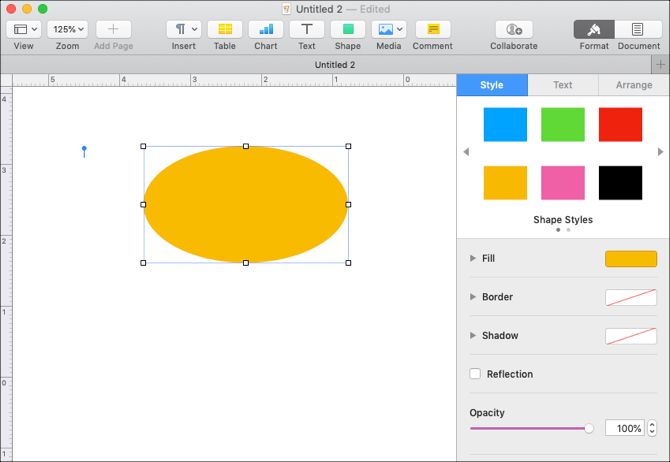This screenshot has height=462, width=670.
Task: Switch to the Style tab
Action: pyautogui.click(x=492, y=85)
